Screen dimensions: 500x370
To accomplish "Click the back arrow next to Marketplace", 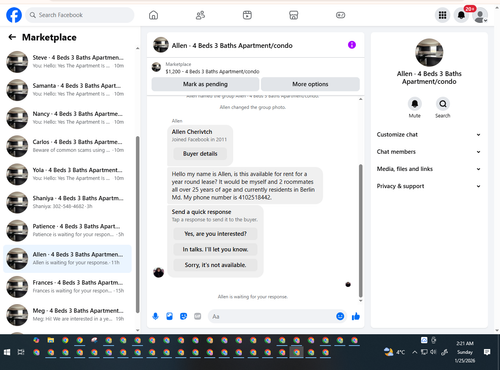I will 12,37.
